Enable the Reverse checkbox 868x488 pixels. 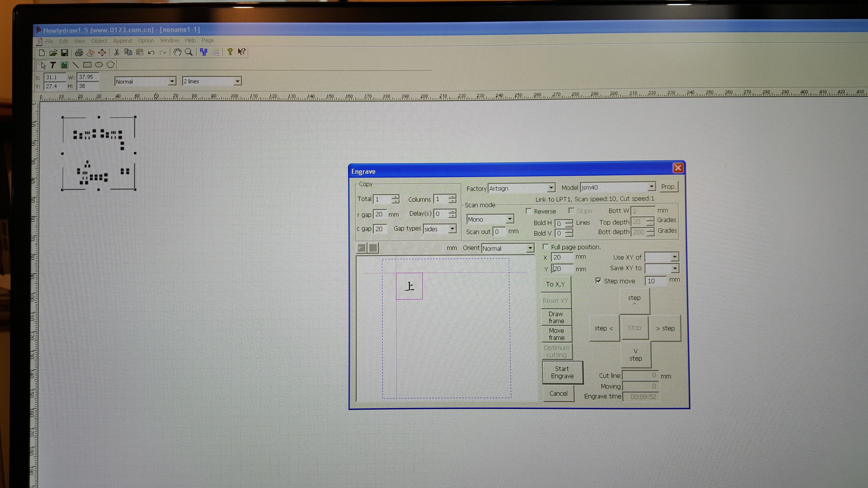pyautogui.click(x=529, y=211)
